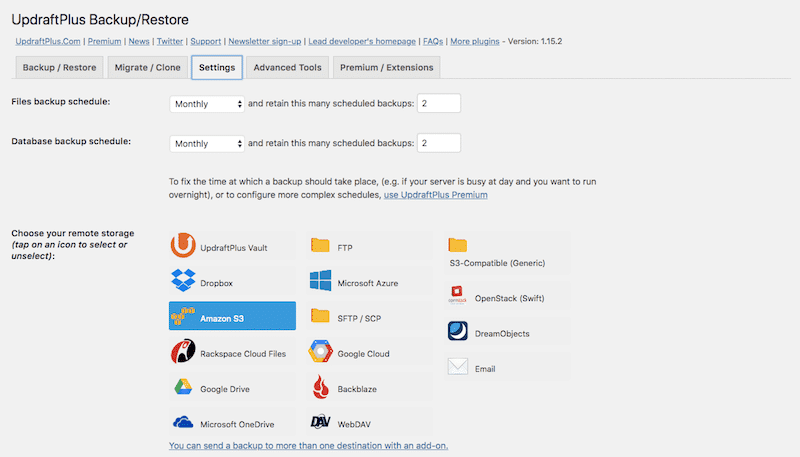Screen dimensions: 800x457
Task: Choose the FTP folder icon
Action: (x=320, y=245)
